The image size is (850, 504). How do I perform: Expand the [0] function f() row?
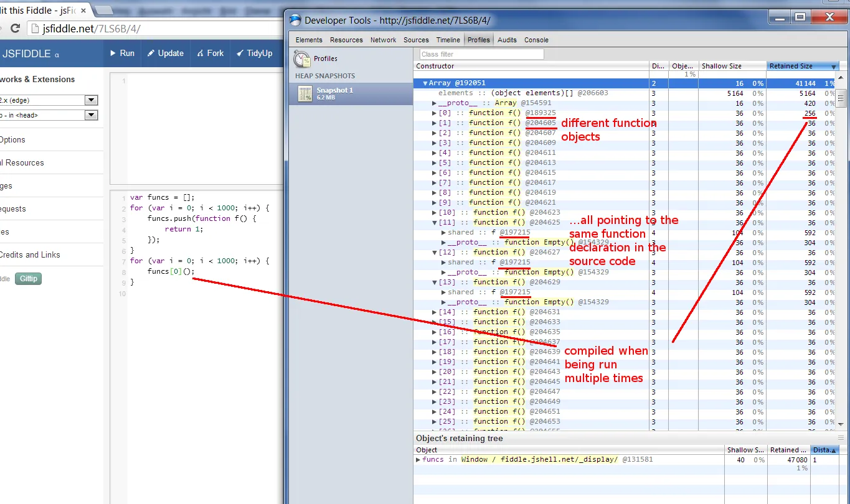tap(435, 113)
